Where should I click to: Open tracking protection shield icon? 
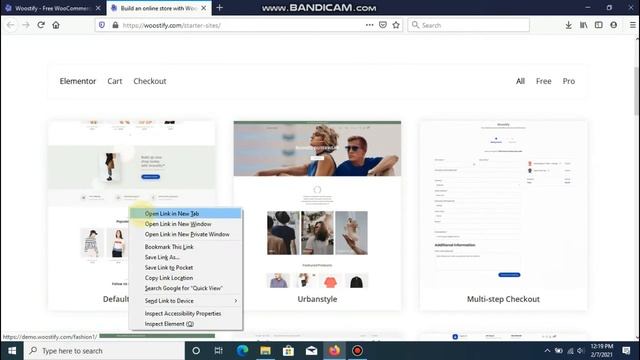click(x=102, y=25)
